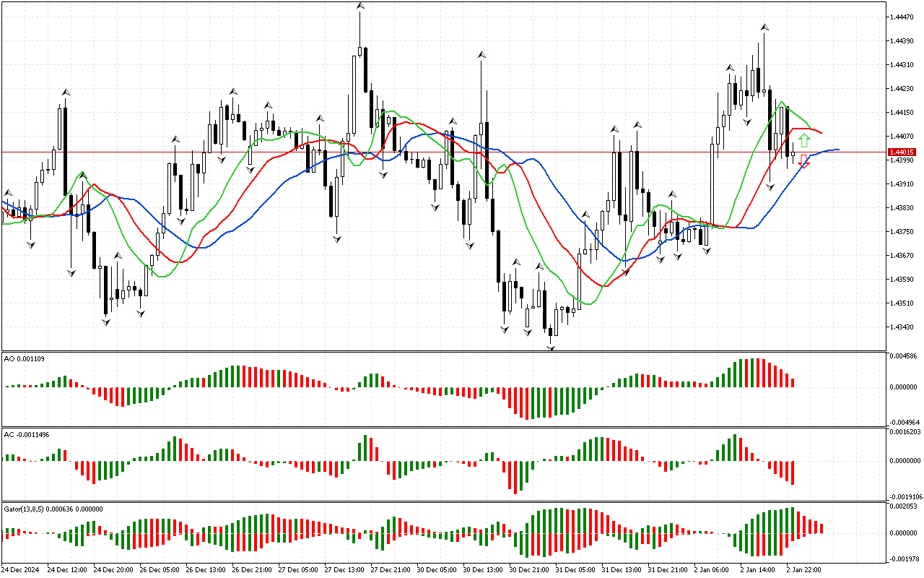
Task: Click the 1.43830 price scale value
Action: point(902,207)
